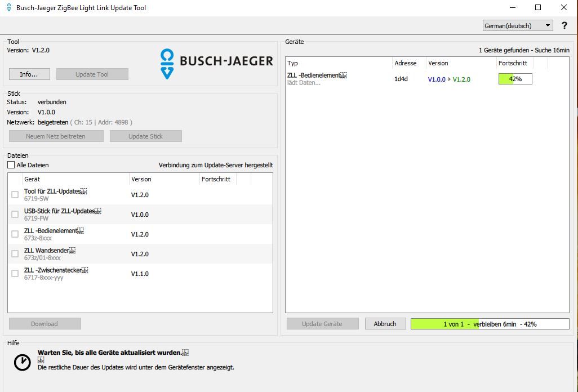Select the ZLL -Bedienelement device row

(427, 79)
